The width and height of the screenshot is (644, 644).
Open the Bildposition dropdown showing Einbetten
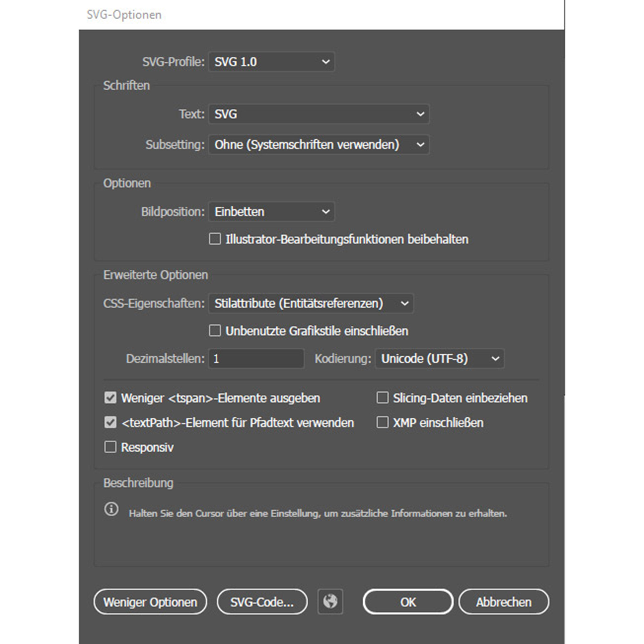(271, 211)
